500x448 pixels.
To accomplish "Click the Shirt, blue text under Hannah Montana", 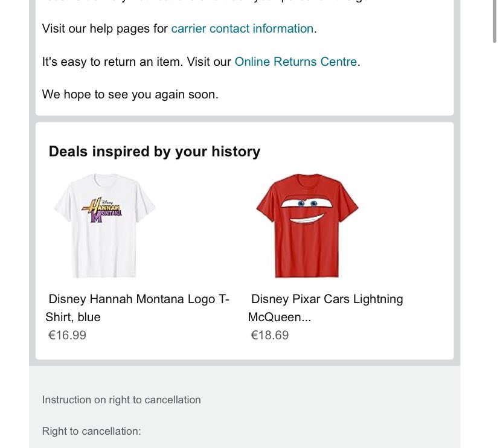I will point(73,317).
